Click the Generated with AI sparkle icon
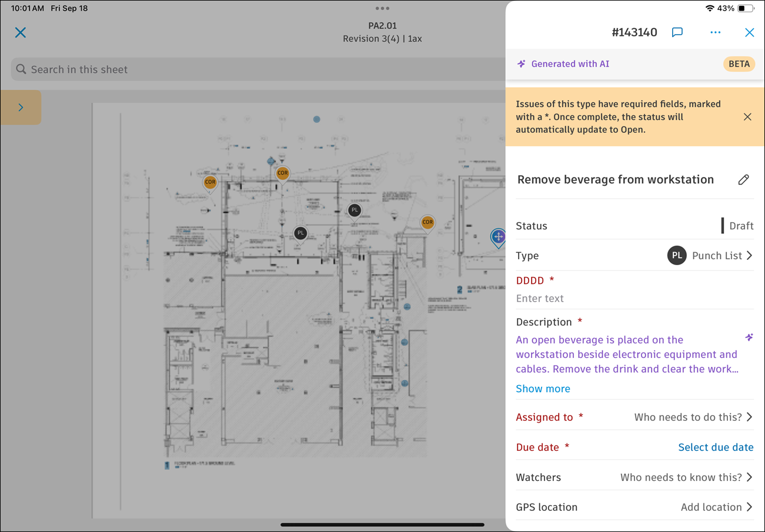Viewport: 765px width, 532px height. 522,64
